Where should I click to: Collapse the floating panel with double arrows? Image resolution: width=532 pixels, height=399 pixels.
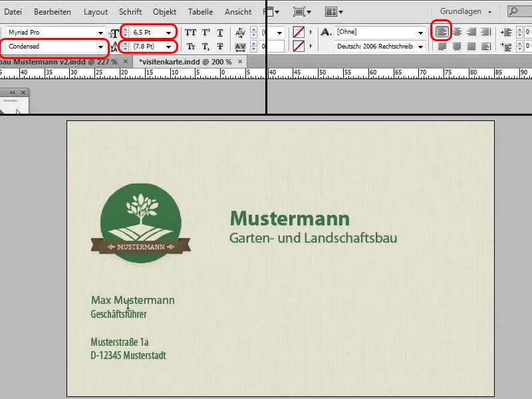[13, 93]
